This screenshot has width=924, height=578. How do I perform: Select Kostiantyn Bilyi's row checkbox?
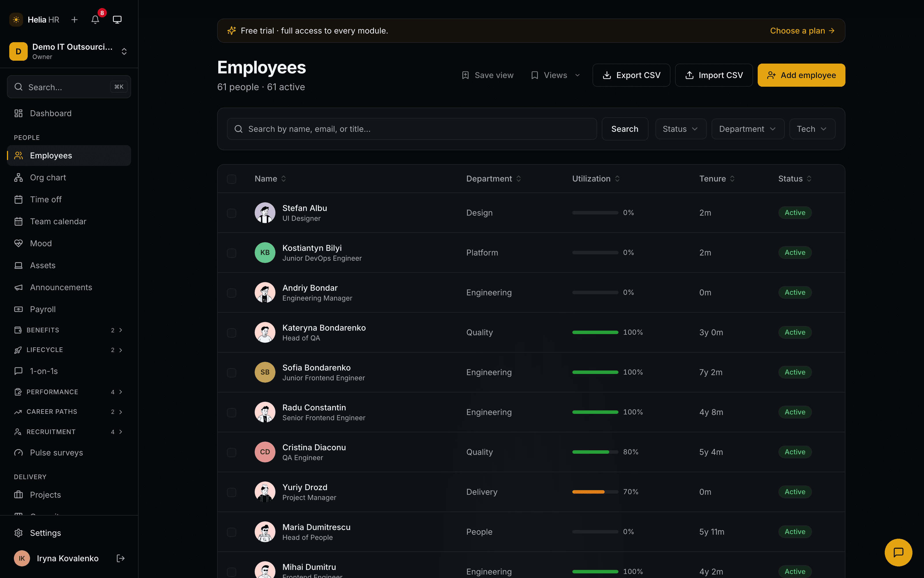tap(231, 253)
